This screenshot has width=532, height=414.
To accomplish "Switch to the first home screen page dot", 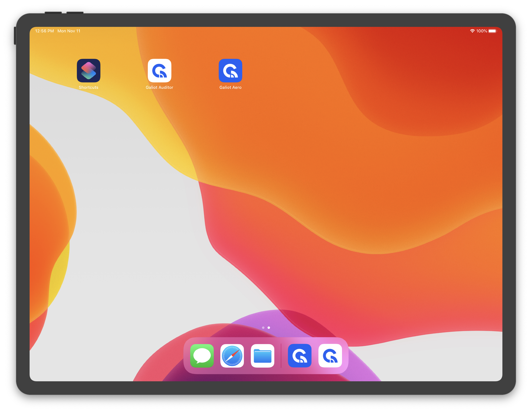I will click(x=263, y=328).
